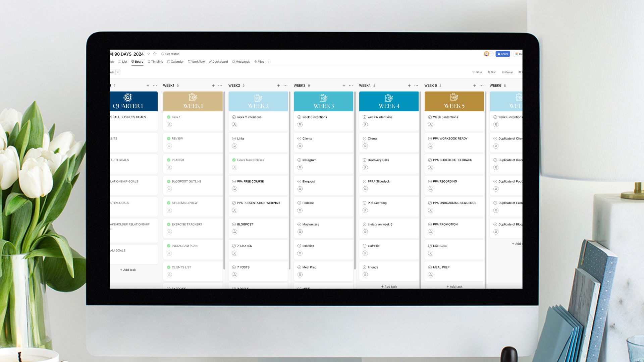Click the blue Share button

pyautogui.click(x=502, y=54)
